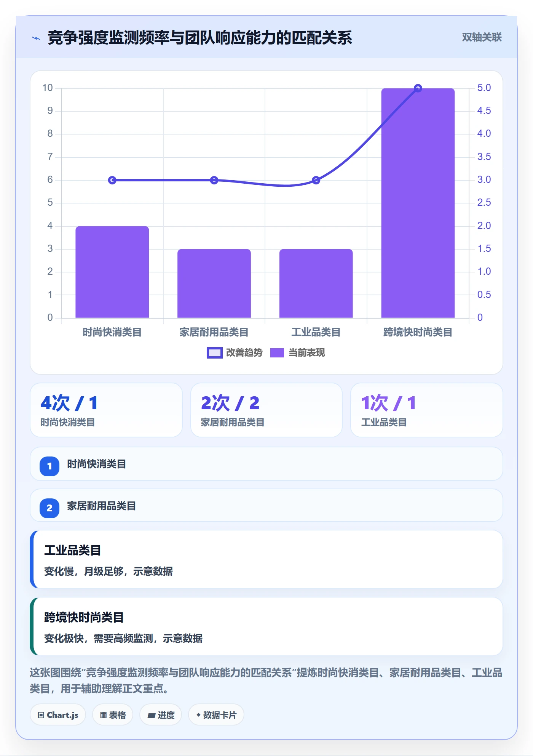
Task: Select the 数据卡片 tag
Action: (x=216, y=715)
